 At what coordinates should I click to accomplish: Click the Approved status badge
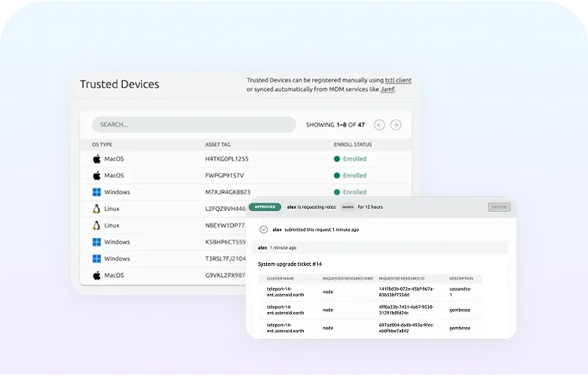(x=265, y=206)
